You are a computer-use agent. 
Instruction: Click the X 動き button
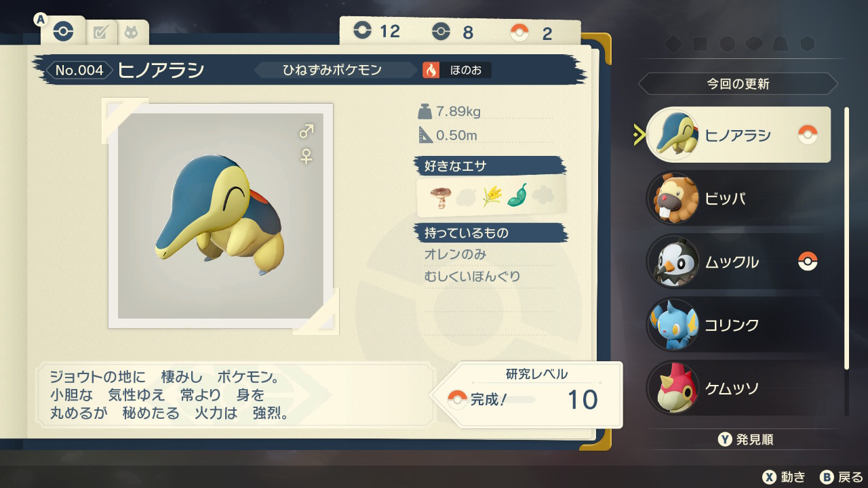(784, 476)
